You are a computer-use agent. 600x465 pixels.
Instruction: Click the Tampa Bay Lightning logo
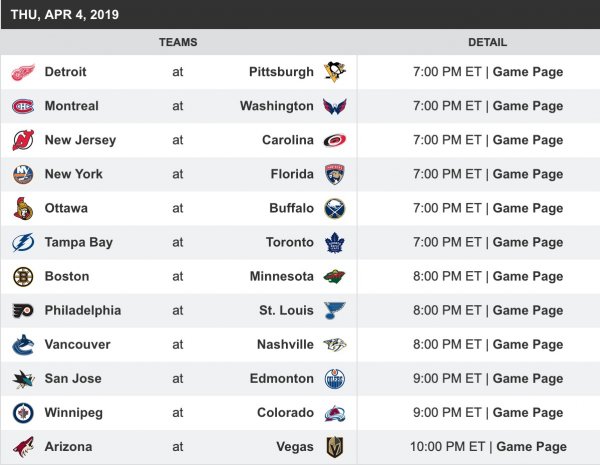[22, 242]
